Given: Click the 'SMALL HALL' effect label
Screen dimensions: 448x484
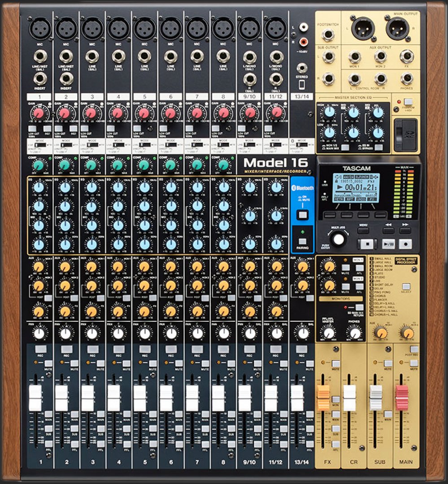Looking at the screenshot, I should coord(383,259).
